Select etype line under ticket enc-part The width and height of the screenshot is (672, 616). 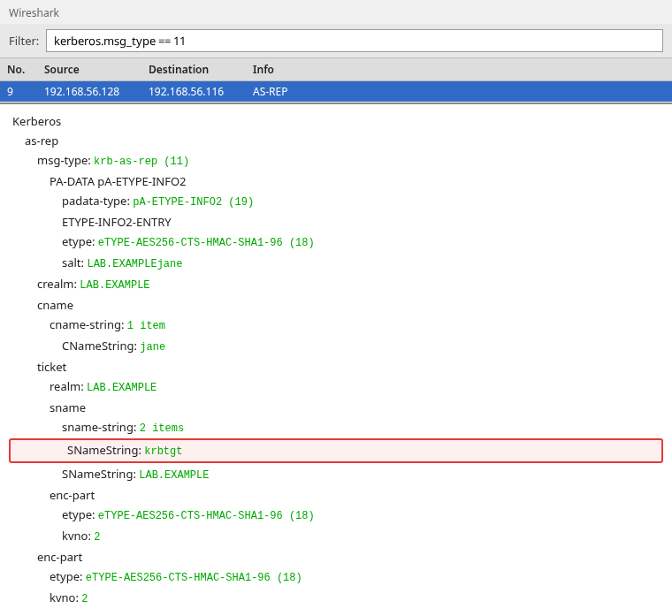point(188,515)
